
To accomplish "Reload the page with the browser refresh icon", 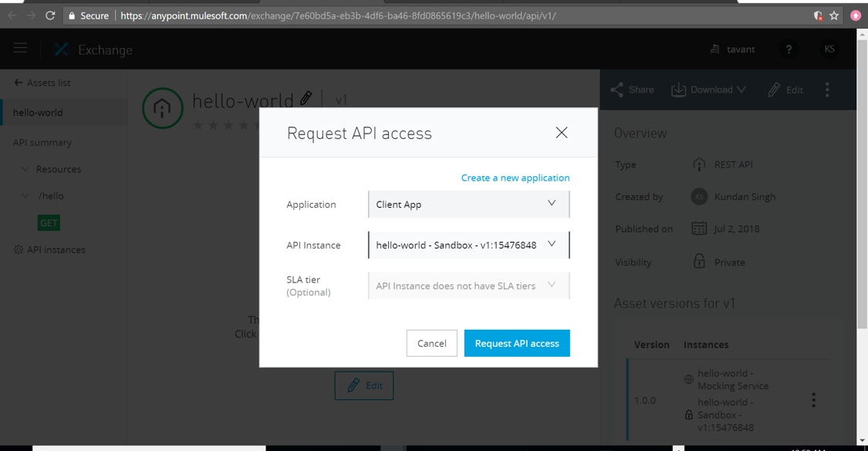I will 50,15.
